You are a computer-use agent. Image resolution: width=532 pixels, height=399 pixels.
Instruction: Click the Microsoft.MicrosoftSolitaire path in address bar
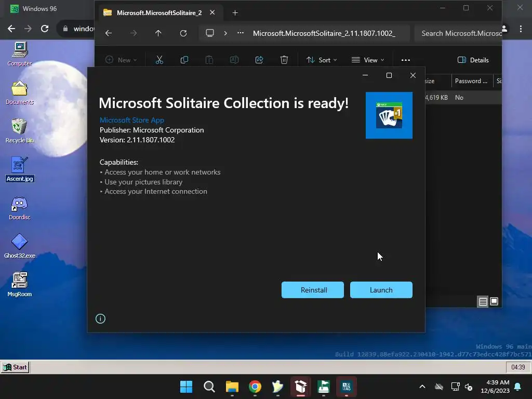324,33
